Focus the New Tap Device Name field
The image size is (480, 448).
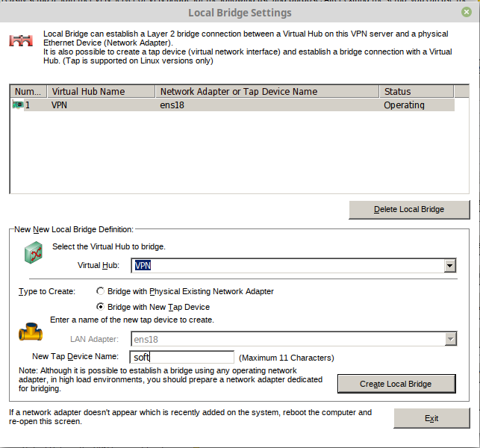(182, 357)
